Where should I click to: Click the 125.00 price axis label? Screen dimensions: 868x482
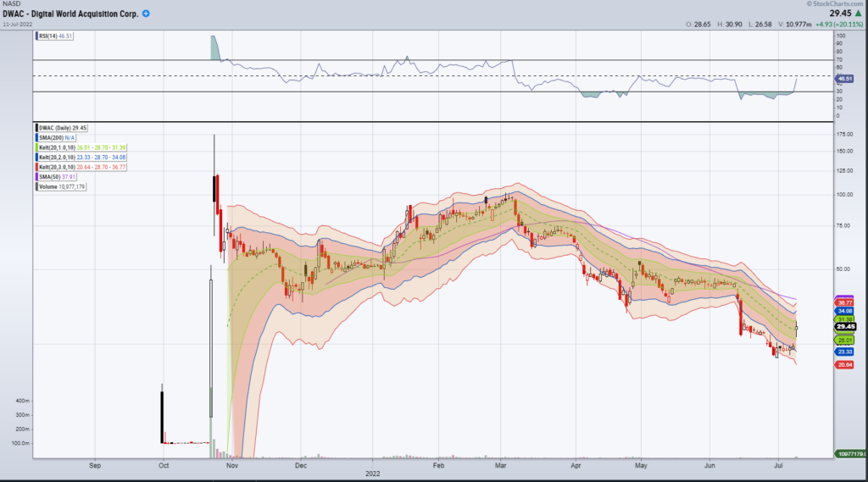[845, 170]
